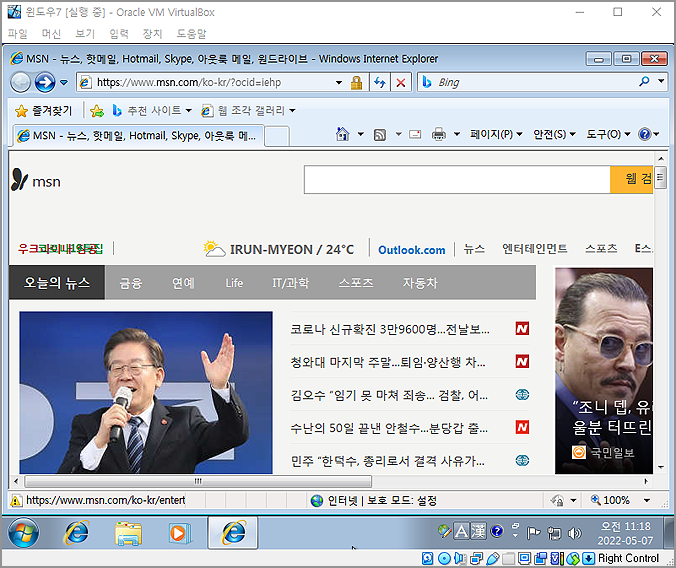This screenshot has height=568, width=676.
Task: Click 엔터테인먼트 navigation link
Action: coord(535,249)
